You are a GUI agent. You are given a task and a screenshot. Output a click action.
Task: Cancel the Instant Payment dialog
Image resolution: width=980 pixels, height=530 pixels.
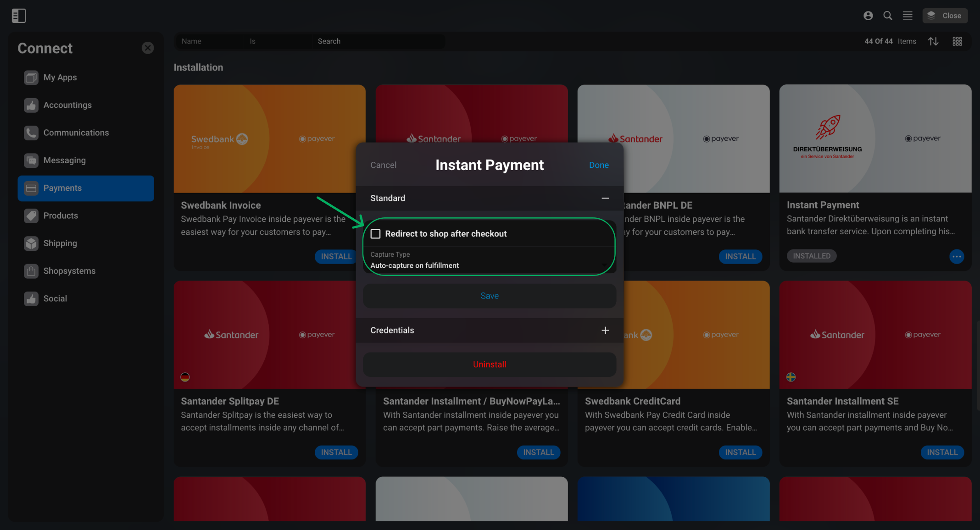(x=383, y=165)
